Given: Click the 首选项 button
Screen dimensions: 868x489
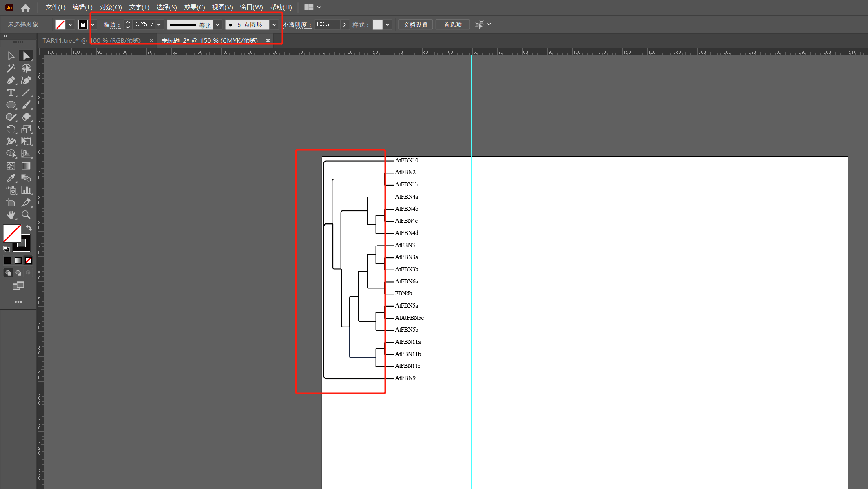Looking at the screenshot, I should tap(452, 24).
